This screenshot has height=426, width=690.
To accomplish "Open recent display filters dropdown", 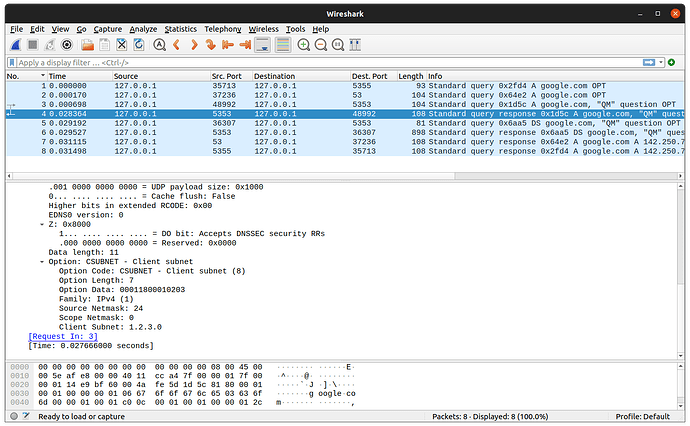I will point(661,62).
